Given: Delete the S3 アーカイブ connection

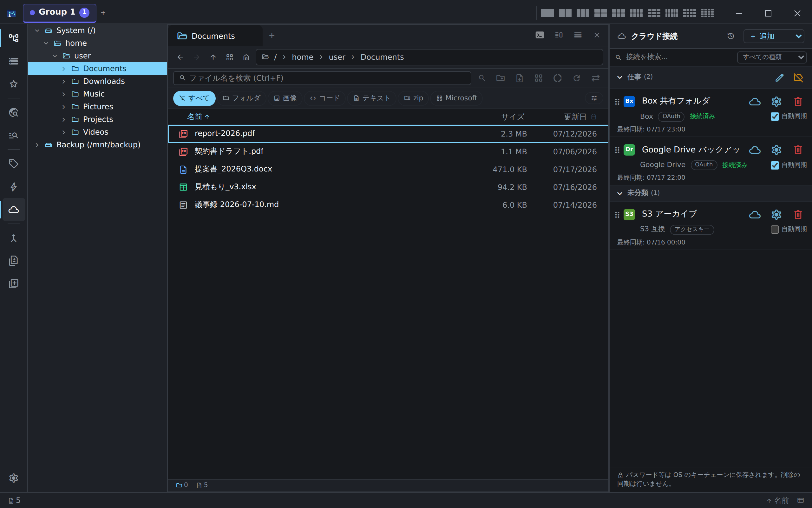Looking at the screenshot, I should pyautogui.click(x=798, y=215).
